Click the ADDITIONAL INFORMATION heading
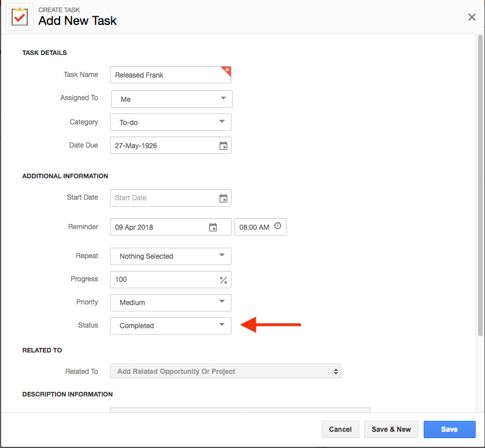Screen dimensions: 485x448 [x=65, y=176]
